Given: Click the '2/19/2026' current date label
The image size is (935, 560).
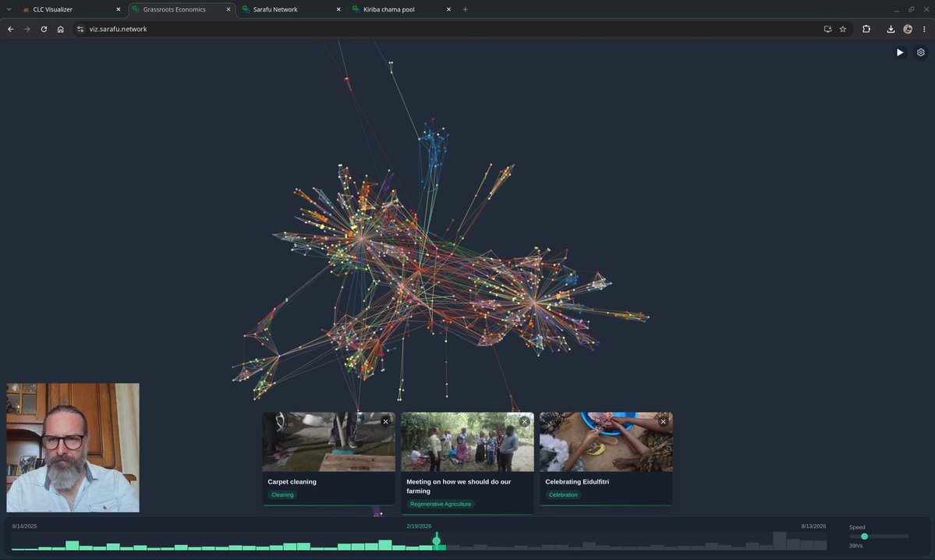Looking at the screenshot, I should point(419,526).
